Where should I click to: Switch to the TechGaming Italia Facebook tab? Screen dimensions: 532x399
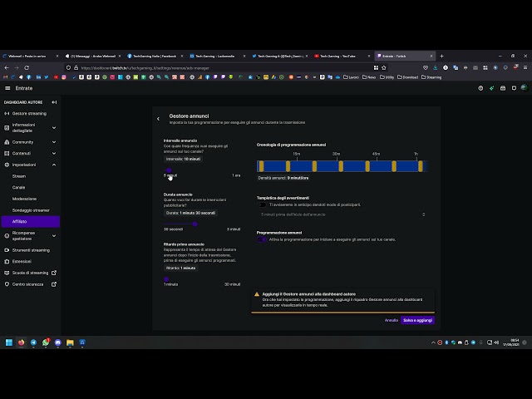pos(155,56)
